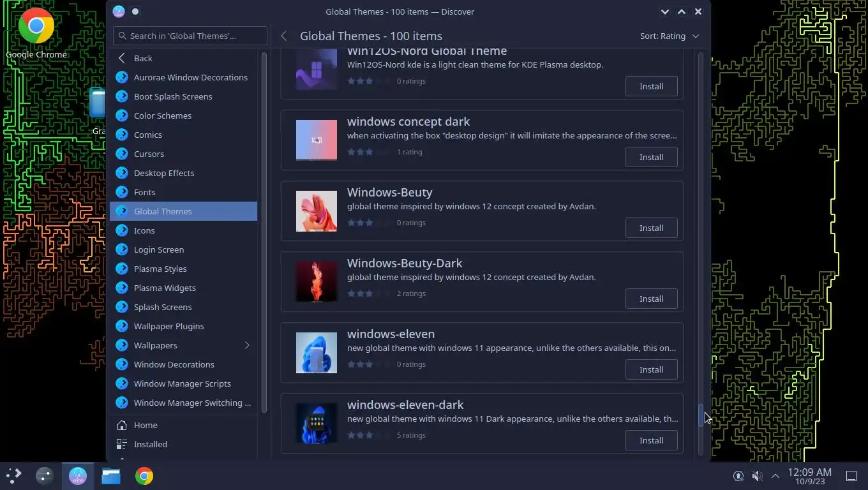Image resolution: width=868 pixels, height=490 pixels.
Task: Install the Windows-Beuty-Dark theme
Action: pyautogui.click(x=651, y=299)
